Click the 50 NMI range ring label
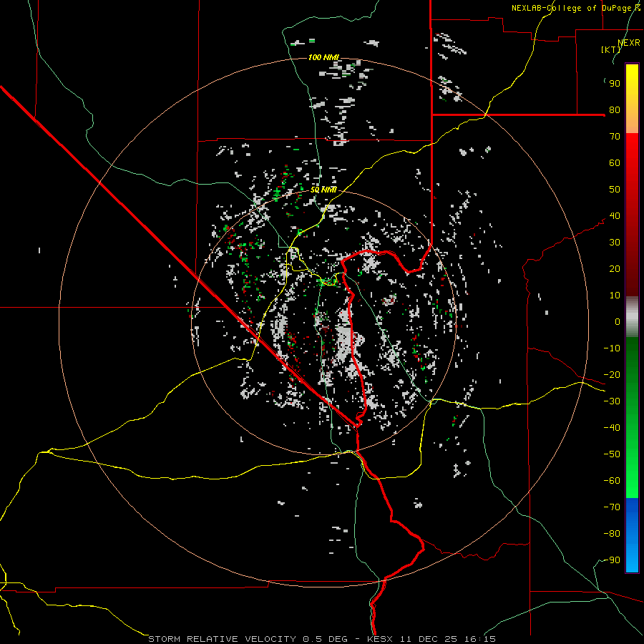 tap(323, 190)
